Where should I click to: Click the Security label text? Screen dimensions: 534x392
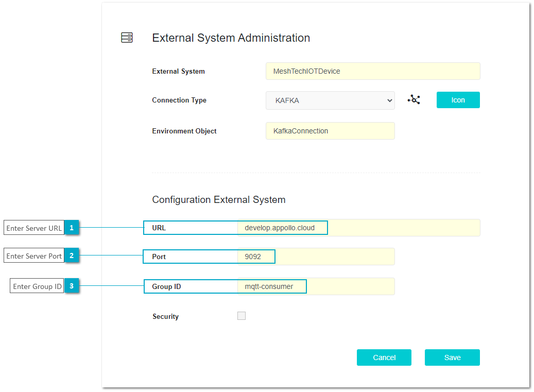click(x=165, y=316)
